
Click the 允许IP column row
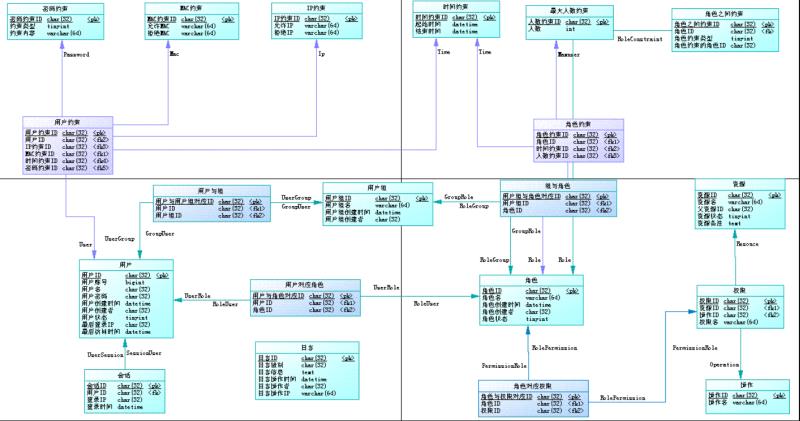[316, 26]
